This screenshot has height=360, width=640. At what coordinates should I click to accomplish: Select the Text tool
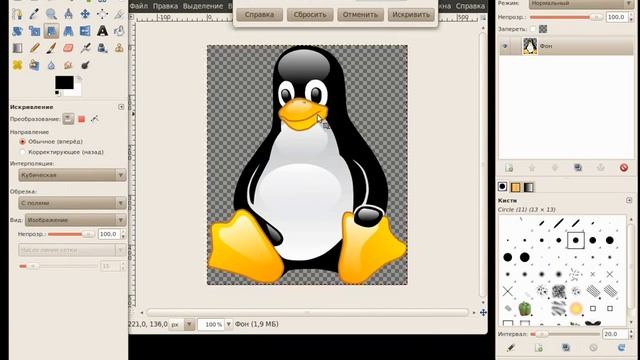coord(102,31)
